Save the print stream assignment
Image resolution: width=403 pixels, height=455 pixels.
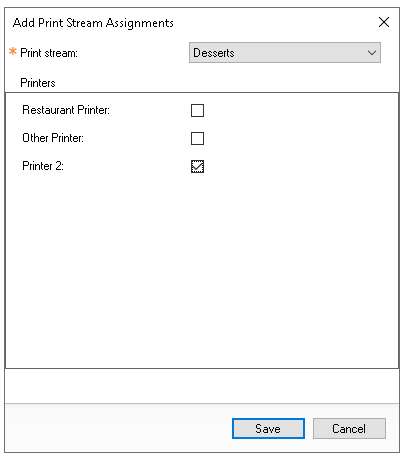(x=268, y=428)
